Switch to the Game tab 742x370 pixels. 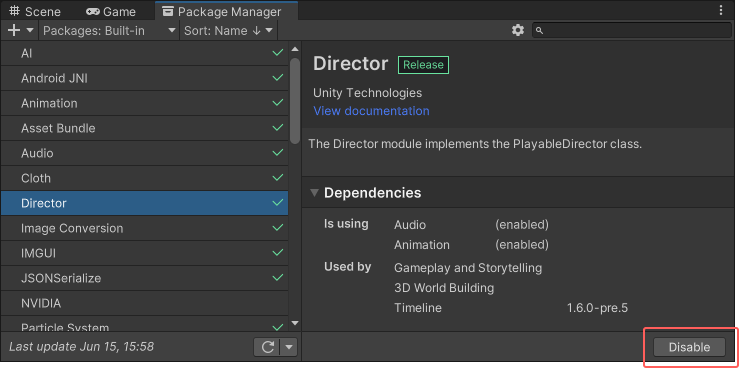click(x=111, y=11)
